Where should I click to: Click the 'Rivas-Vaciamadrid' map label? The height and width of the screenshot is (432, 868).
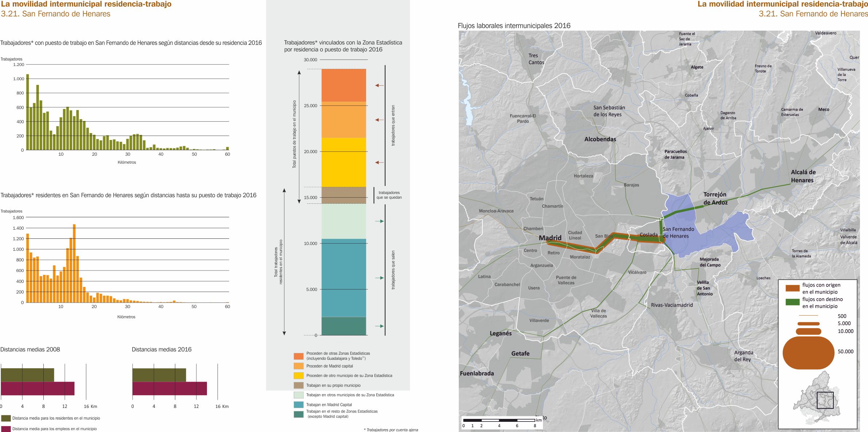coord(672,305)
